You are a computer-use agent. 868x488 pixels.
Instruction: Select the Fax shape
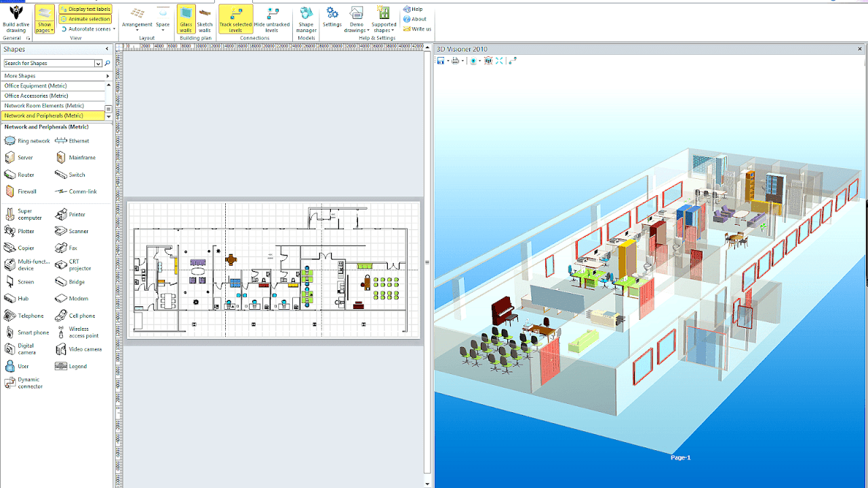point(66,248)
